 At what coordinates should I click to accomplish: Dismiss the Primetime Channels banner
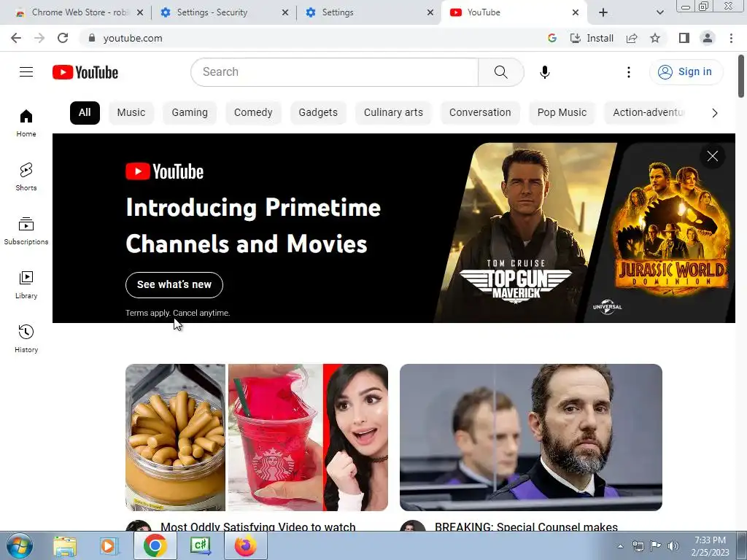point(712,156)
